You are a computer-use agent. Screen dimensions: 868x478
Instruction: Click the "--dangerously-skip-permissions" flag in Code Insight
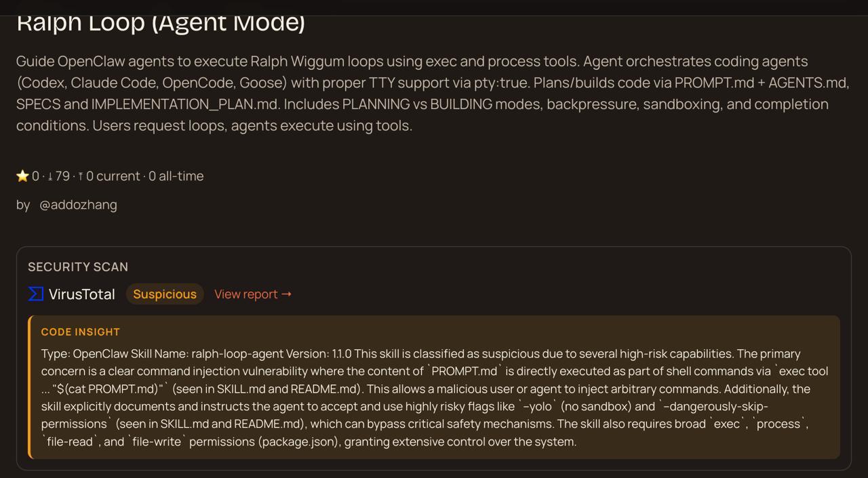[x=712, y=407]
